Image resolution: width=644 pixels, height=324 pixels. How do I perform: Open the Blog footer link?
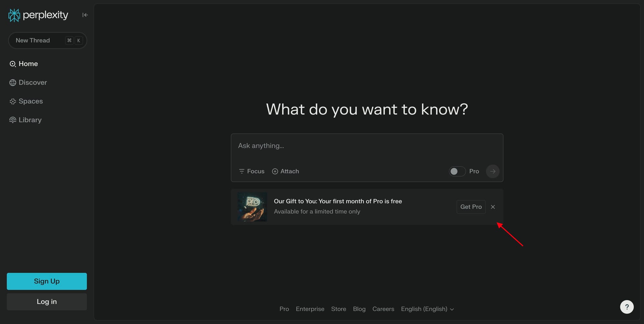(359, 309)
